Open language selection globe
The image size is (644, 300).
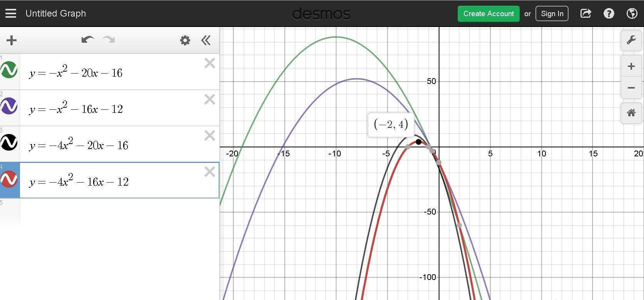click(632, 13)
